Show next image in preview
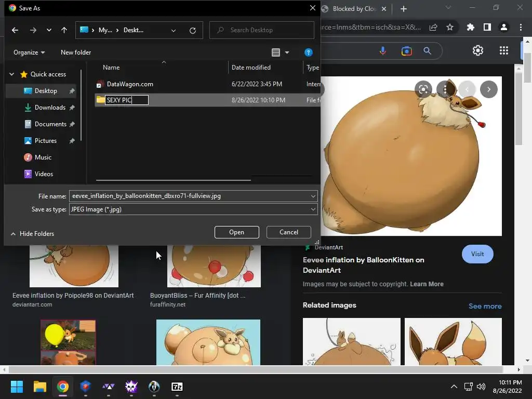The width and height of the screenshot is (532, 399). pos(488,89)
